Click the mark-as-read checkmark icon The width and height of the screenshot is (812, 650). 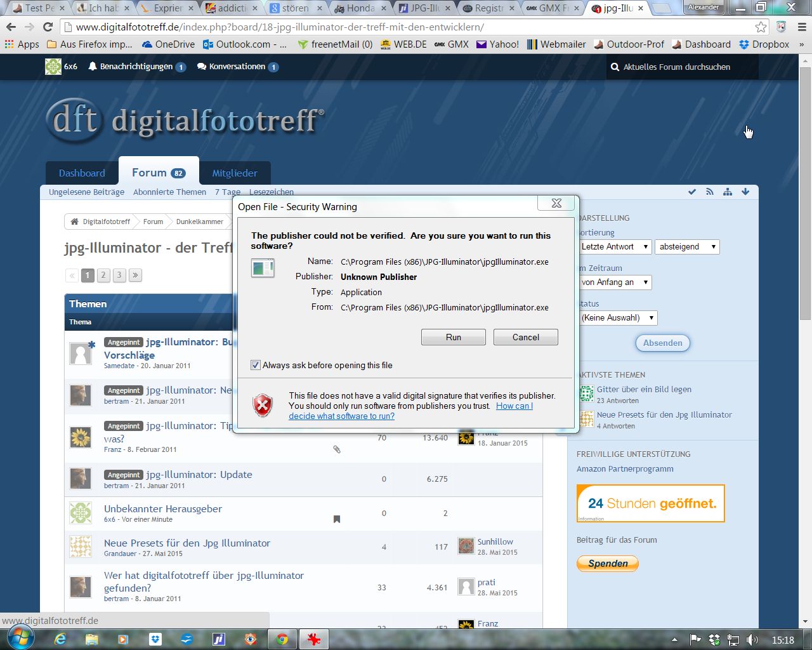(x=692, y=192)
